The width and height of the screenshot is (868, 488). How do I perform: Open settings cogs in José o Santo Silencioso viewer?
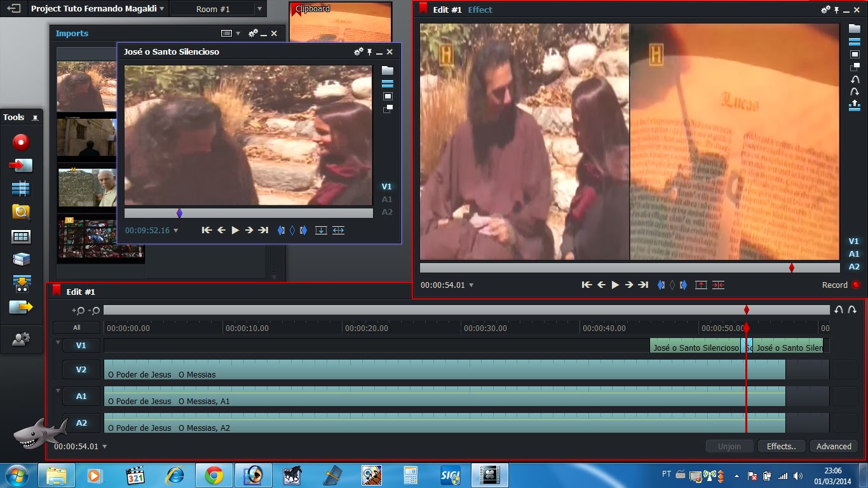pyautogui.click(x=358, y=51)
